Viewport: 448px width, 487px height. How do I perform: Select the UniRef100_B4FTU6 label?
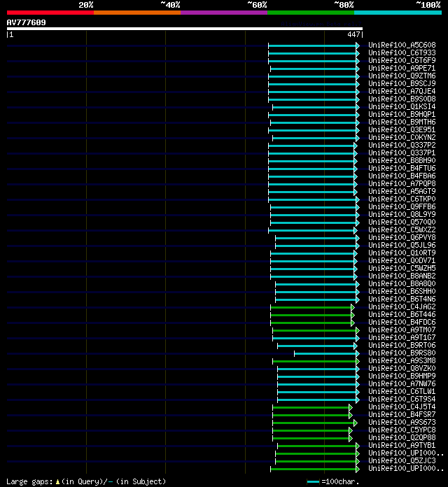pos(402,168)
